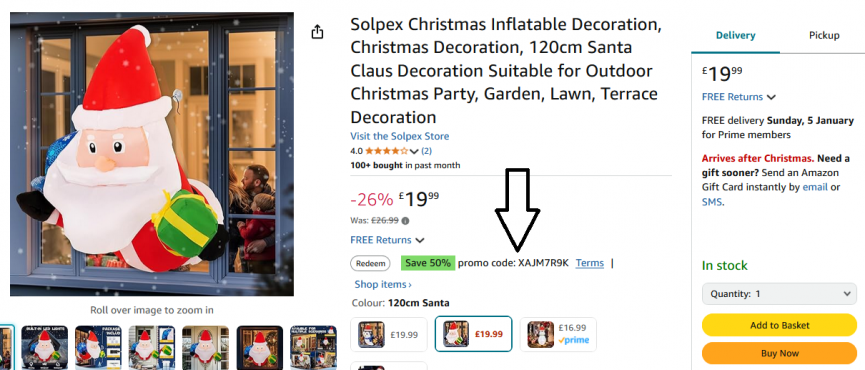Viewport: 865px width, 370px height.
Task: Click the Add to Basket button
Action: click(x=779, y=325)
